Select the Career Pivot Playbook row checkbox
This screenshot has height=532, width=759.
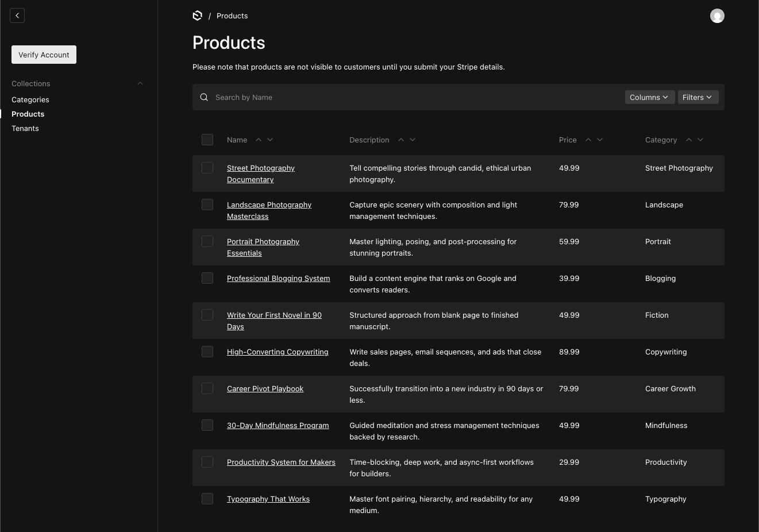(x=207, y=388)
